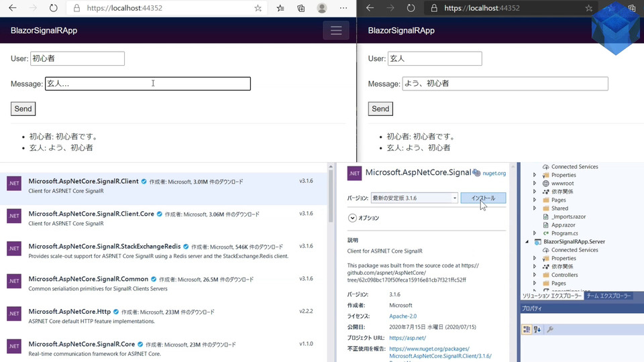The width and height of the screenshot is (644, 362).
Task: Click verified badge next to SignalR.StackExchangeRedis
Action: [x=186, y=247]
